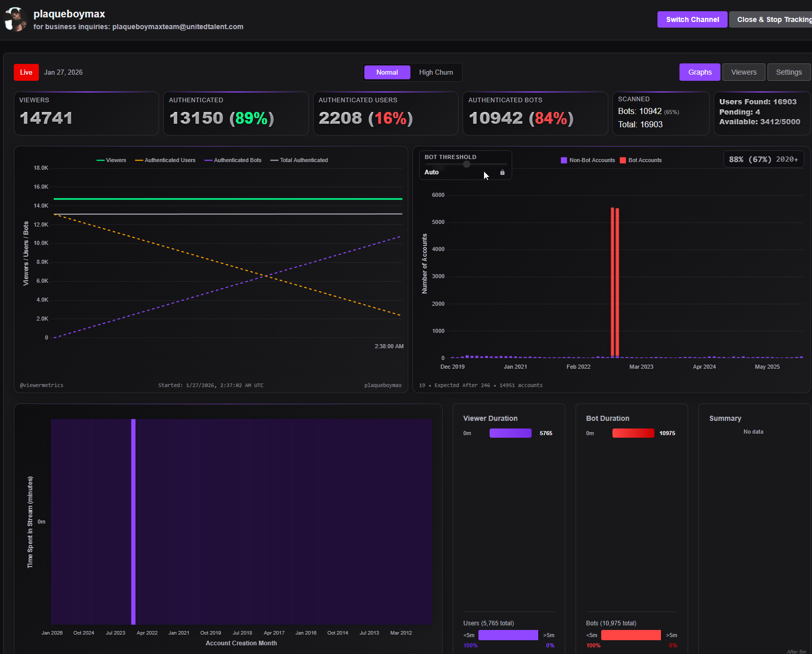Click the tall red bot accounts bar
Screen dimensions: 812x654
click(x=615, y=282)
